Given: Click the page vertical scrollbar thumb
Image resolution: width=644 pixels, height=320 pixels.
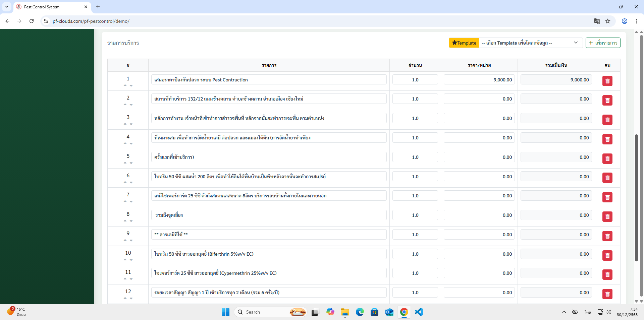Looking at the screenshot, I should pos(636,198).
